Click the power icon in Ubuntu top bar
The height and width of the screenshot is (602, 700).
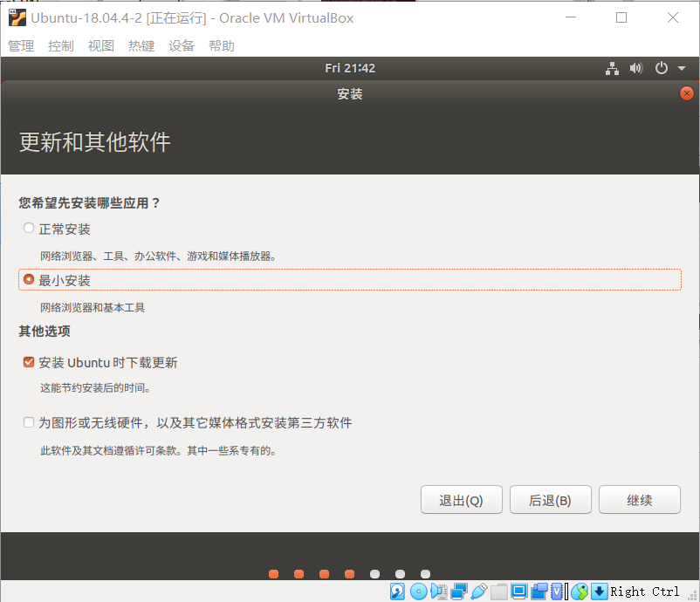[662, 68]
